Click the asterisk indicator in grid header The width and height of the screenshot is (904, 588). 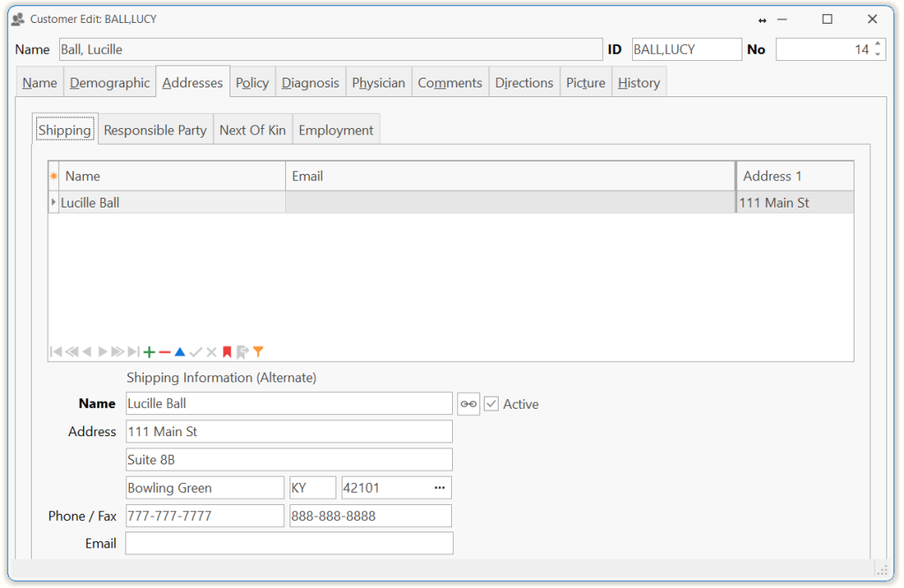click(x=54, y=176)
